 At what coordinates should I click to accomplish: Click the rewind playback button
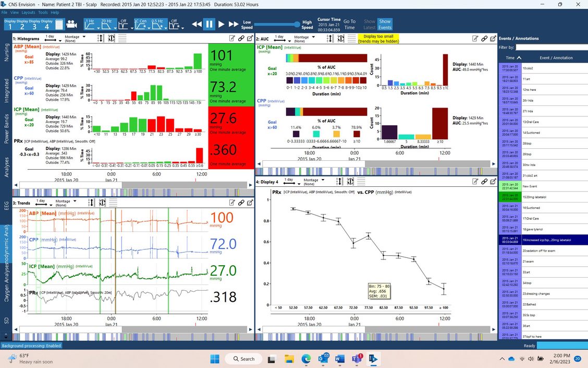tap(197, 24)
